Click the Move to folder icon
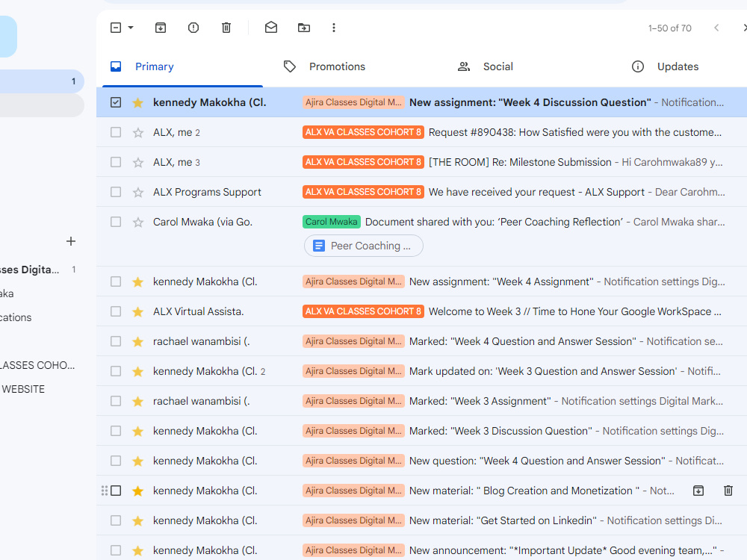The width and height of the screenshot is (747, 560). pos(304,28)
